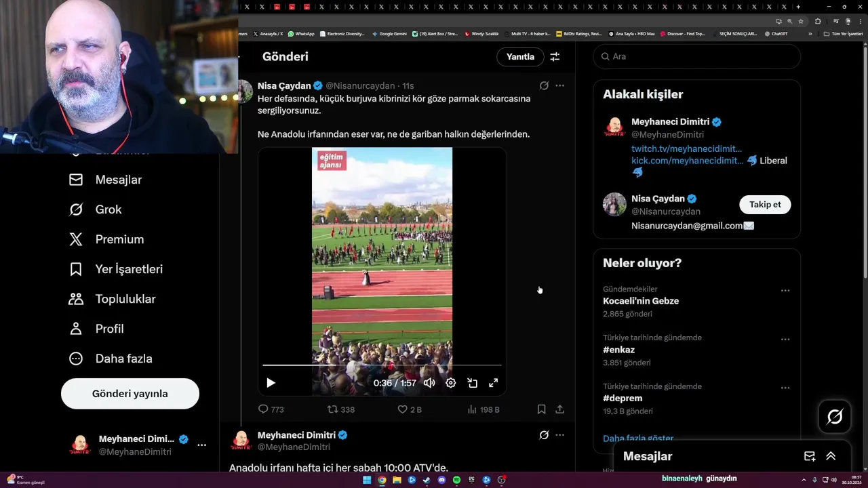Click Daha fazla göster link
The width and height of the screenshot is (868, 488).
pos(638,438)
